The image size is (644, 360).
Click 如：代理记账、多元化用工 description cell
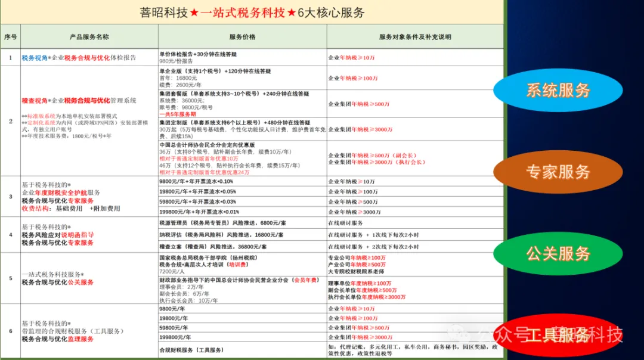(x=415, y=350)
